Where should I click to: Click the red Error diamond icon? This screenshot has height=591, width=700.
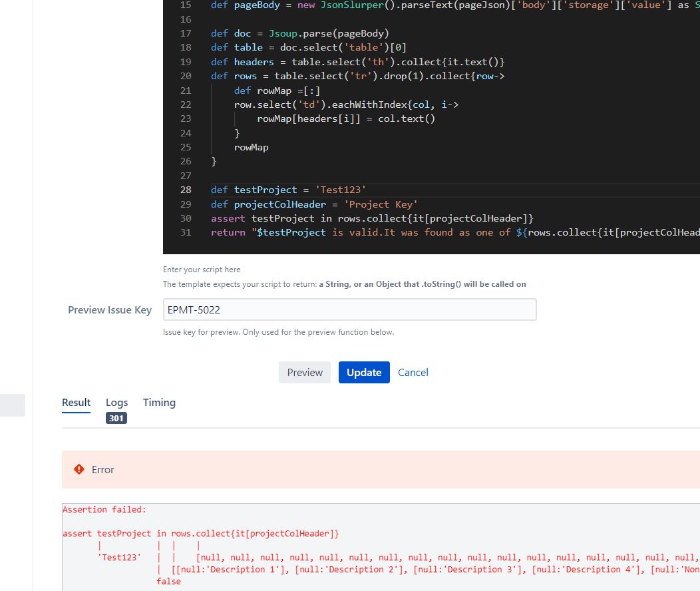pyautogui.click(x=79, y=469)
